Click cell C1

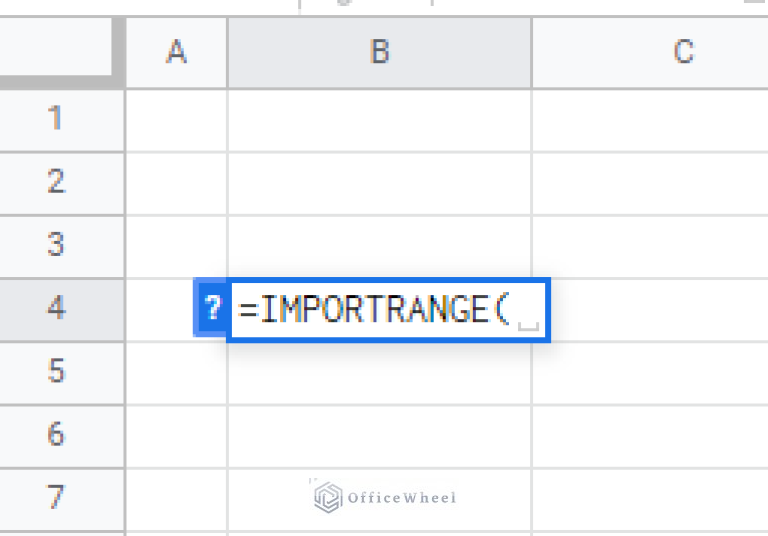point(650,119)
